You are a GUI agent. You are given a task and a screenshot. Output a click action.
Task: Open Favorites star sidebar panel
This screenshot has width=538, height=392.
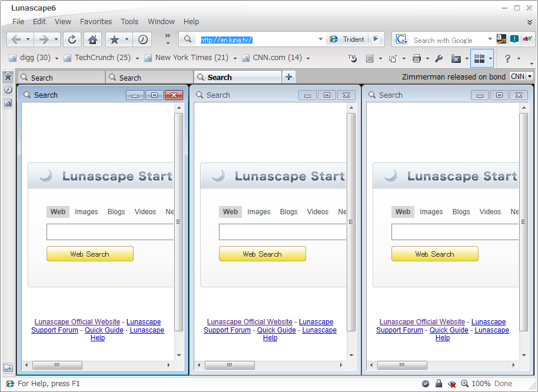click(8, 77)
